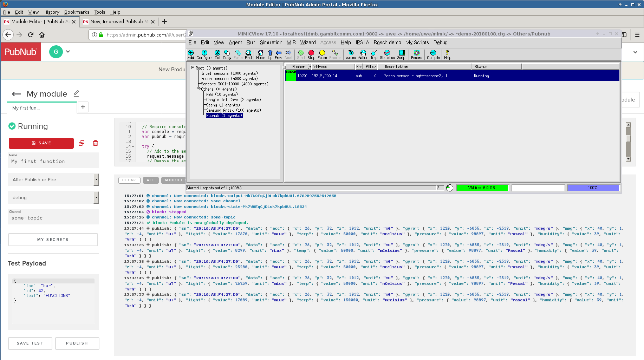Open the Values tool in MIMICView toolbar
Screen dimensions: 644x360
pos(351,54)
